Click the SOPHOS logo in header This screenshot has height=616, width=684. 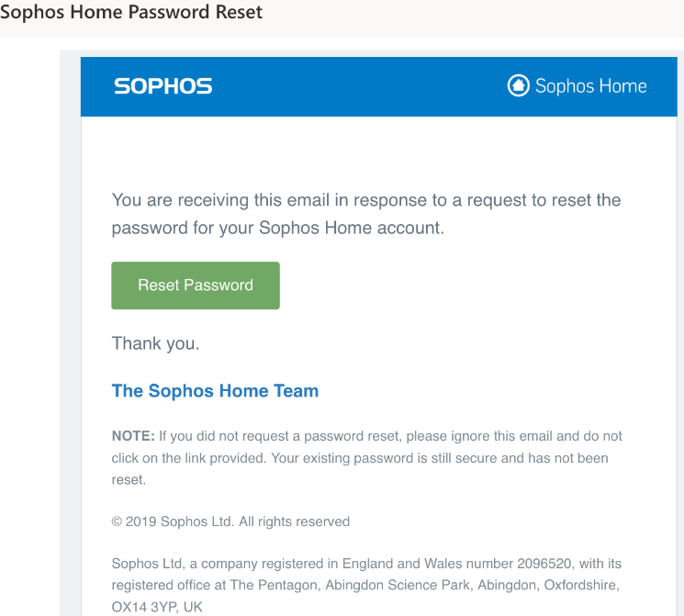163,86
